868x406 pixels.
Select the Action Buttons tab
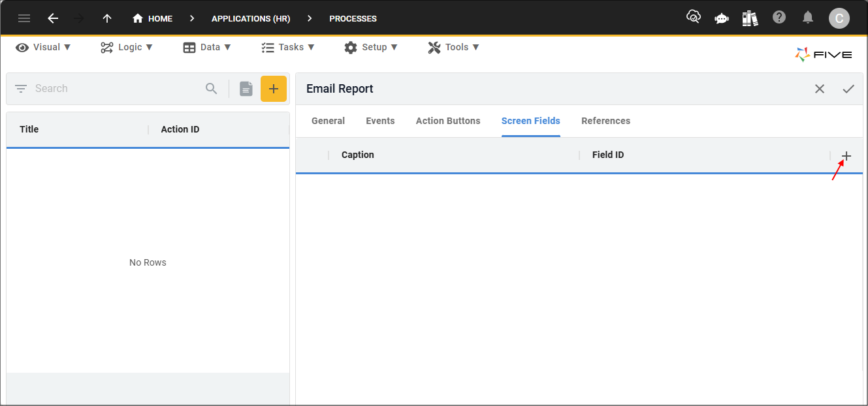pyautogui.click(x=448, y=121)
